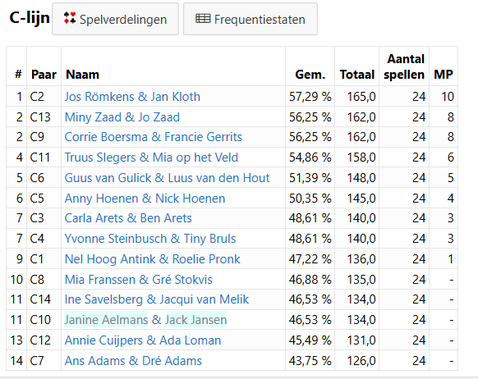The width and height of the screenshot is (478, 379).
Task: Click Corrie Boersma & Francie Gerrits link
Action: (x=153, y=137)
